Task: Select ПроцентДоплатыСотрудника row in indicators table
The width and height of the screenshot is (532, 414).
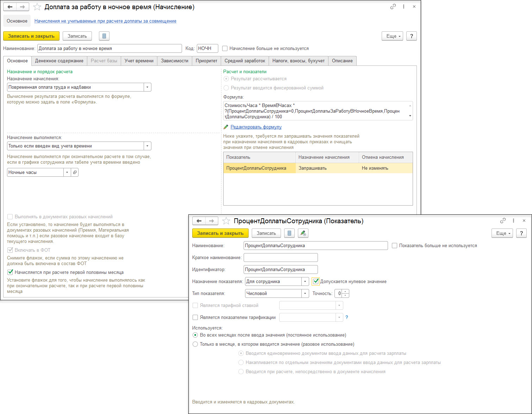Action: (x=318, y=168)
